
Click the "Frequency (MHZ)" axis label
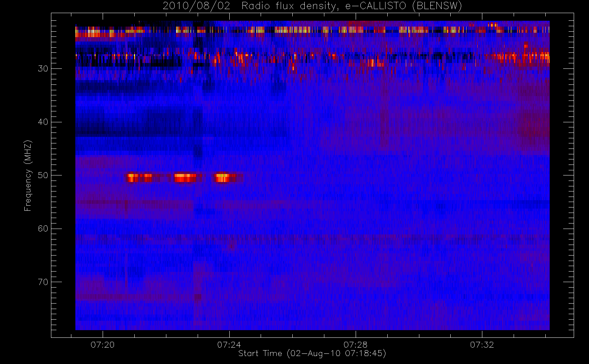[28, 175]
